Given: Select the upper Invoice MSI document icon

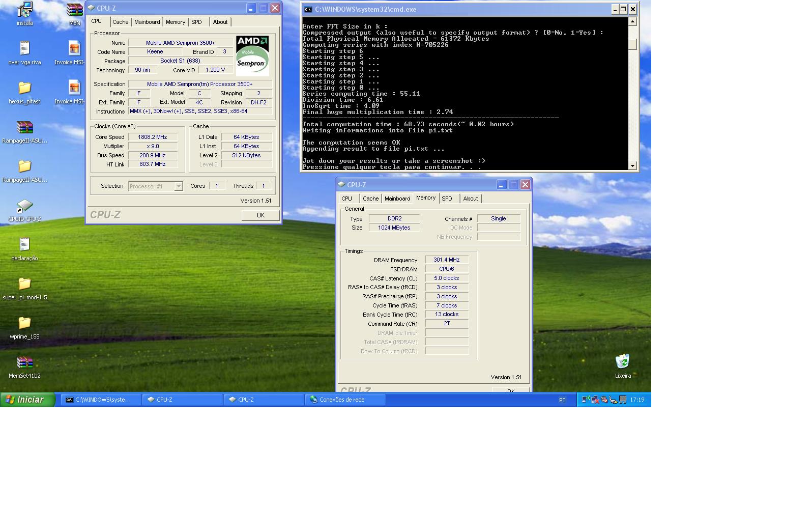Looking at the screenshot, I should point(75,48).
